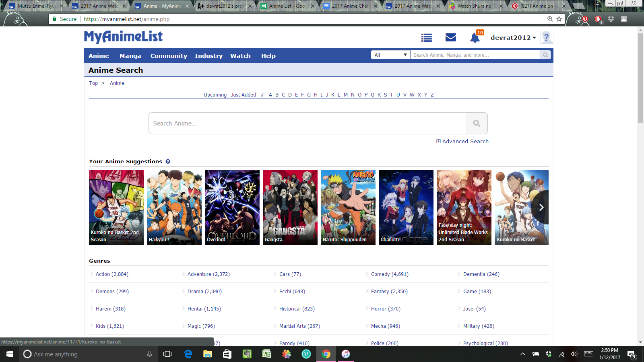Open the Community menu in navigation bar
This screenshot has width=644, height=362.
pyautogui.click(x=169, y=56)
